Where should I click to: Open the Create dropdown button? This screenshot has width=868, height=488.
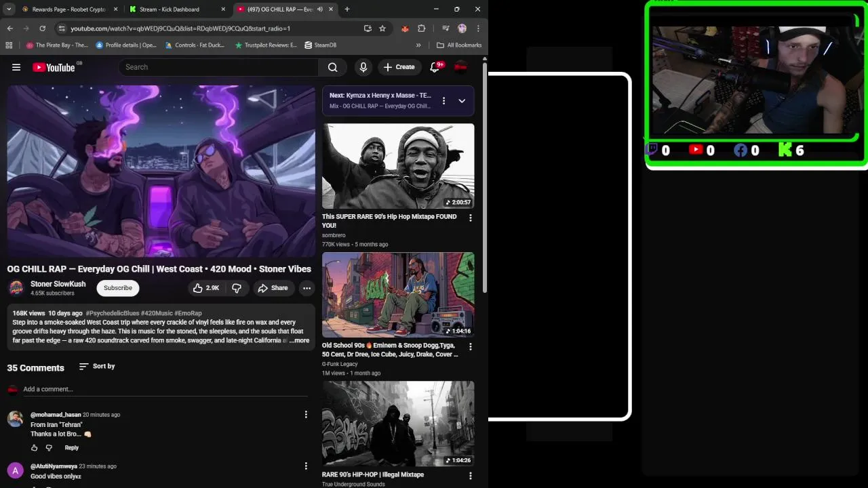coord(398,67)
